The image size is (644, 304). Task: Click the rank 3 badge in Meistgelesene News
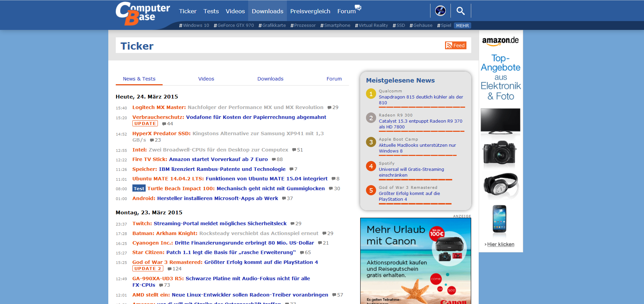371,142
